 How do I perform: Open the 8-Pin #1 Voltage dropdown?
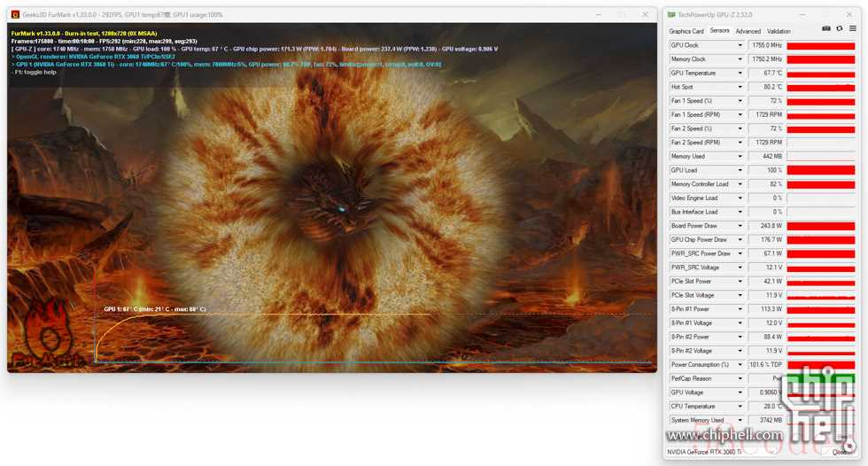tap(740, 323)
